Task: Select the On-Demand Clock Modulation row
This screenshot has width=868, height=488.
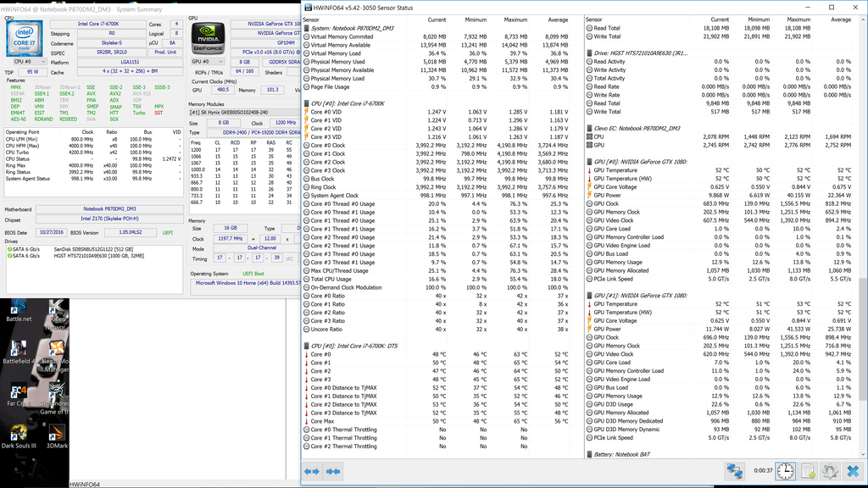Action: 437,288
